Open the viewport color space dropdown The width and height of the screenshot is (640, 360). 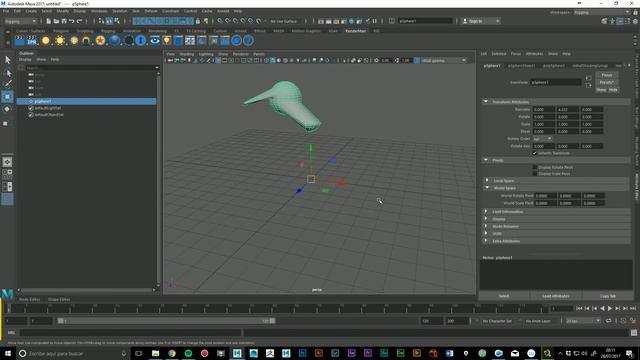point(443,60)
